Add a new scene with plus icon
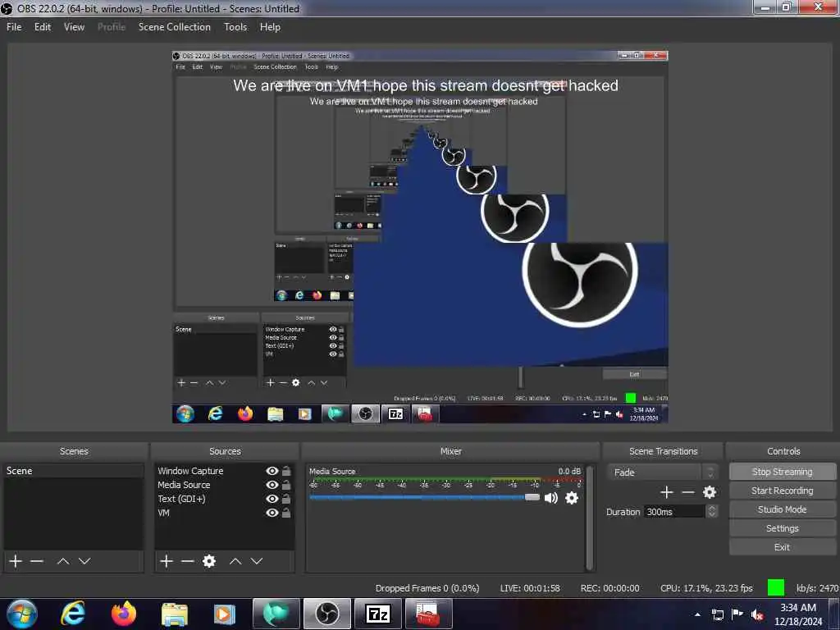Image resolution: width=840 pixels, height=630 pixels. pyautogui.click(x=16, y=561)
